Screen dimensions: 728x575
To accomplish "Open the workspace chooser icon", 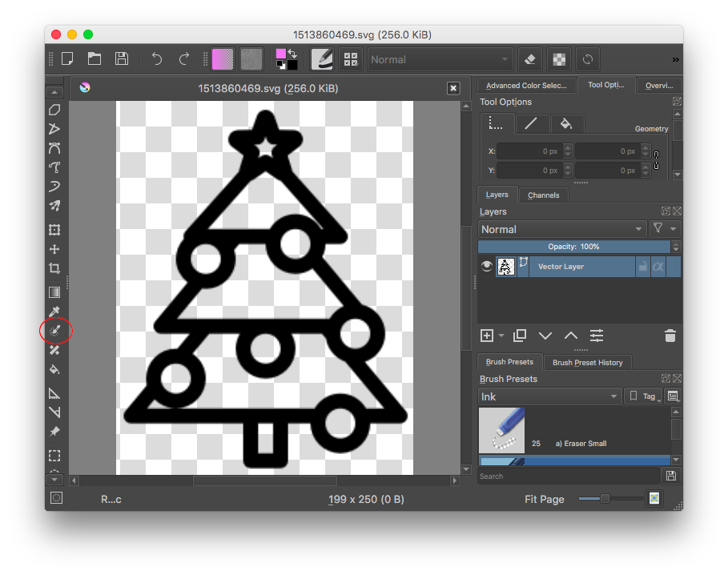I will tap(350, 58).
